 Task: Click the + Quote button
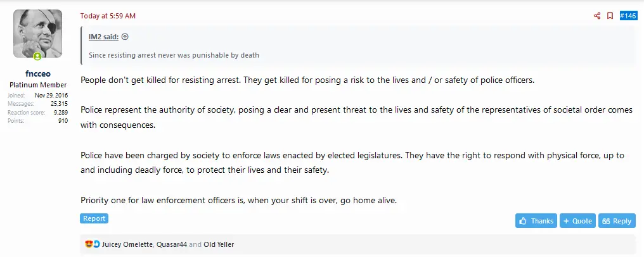coord(577,221)
